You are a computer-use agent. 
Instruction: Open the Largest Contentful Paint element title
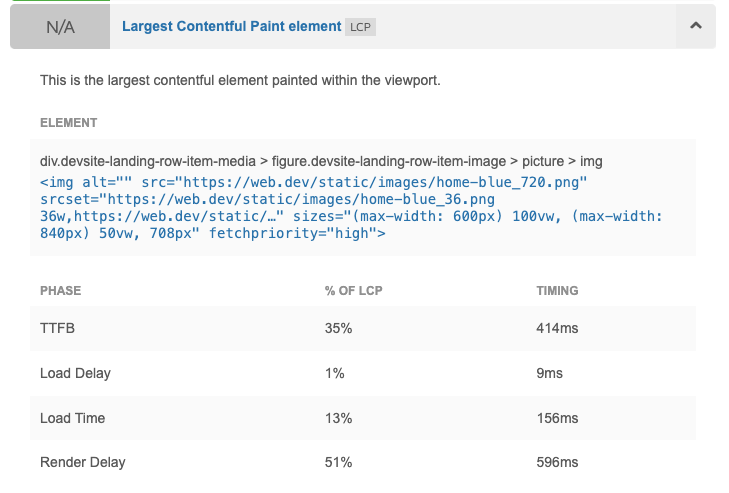point(231,26)
